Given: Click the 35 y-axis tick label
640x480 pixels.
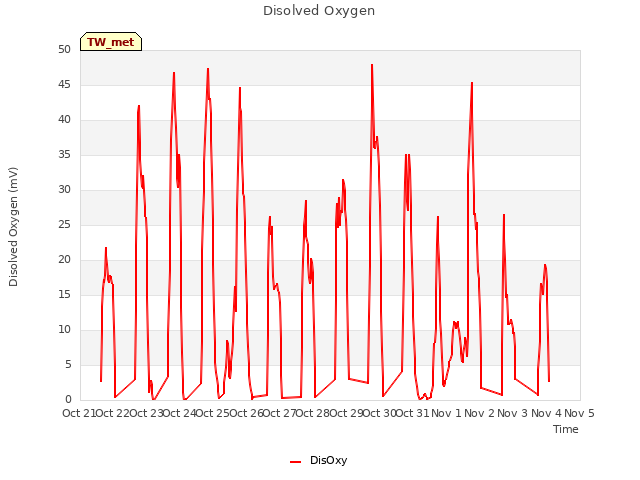Looking at the screenshot, I should pos(64,155).
